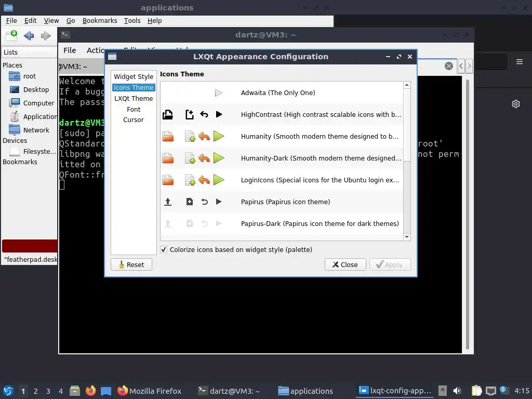Click the Humanity-Dark green play preview icon

[x=219, y=158]
